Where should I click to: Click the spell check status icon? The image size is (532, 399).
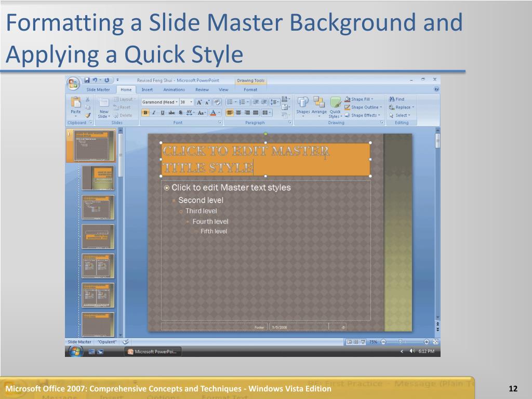coord(126,342)
